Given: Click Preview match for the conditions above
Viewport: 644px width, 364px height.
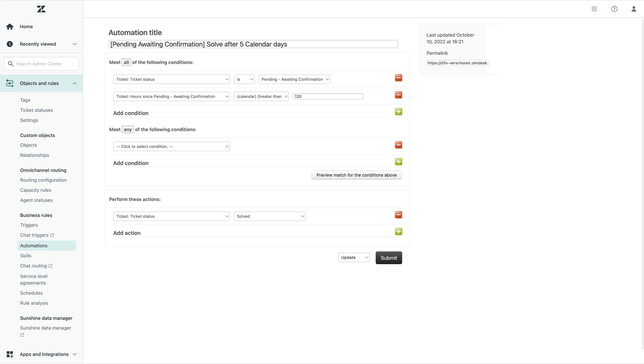Looking at the screenshot, I should pos(356,175).
